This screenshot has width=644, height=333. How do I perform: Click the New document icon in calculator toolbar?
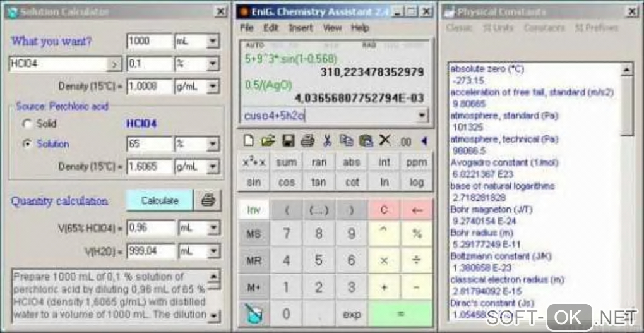249,141
